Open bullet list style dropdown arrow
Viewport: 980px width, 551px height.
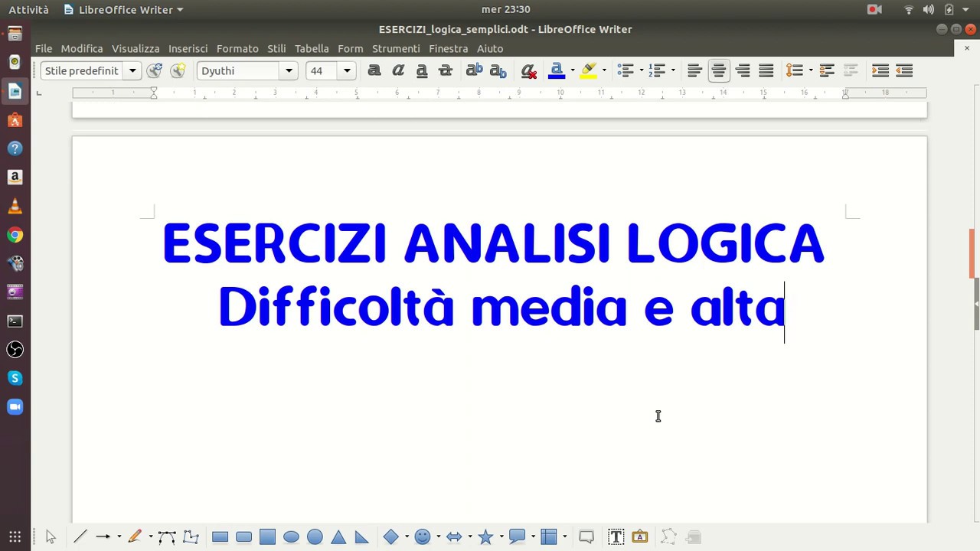click(641, 70)
